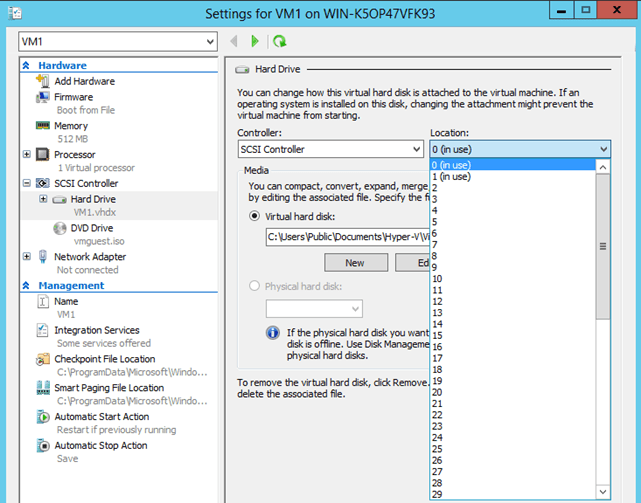
Task: Click the Location list scroll up arrow
Action: (x=603, y=167)
